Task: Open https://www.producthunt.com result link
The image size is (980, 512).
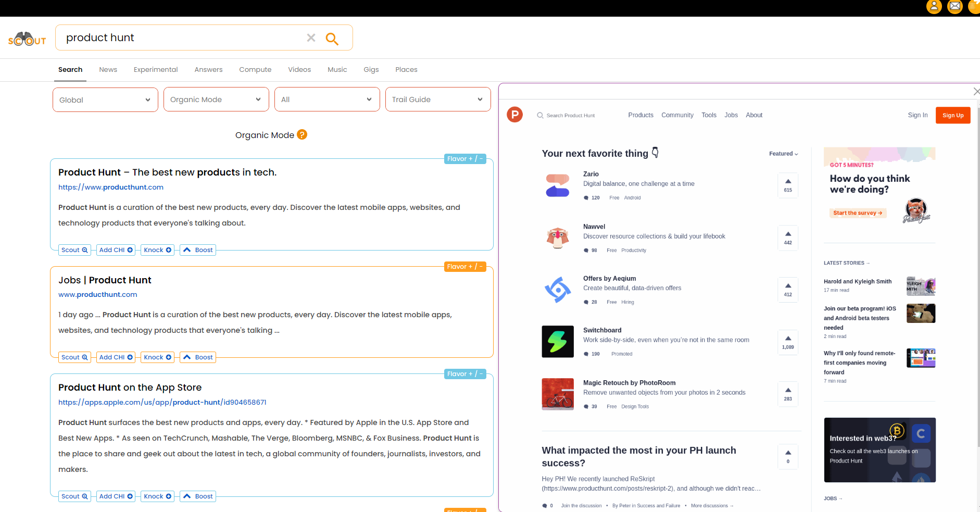Action: [x=111, y=188]
